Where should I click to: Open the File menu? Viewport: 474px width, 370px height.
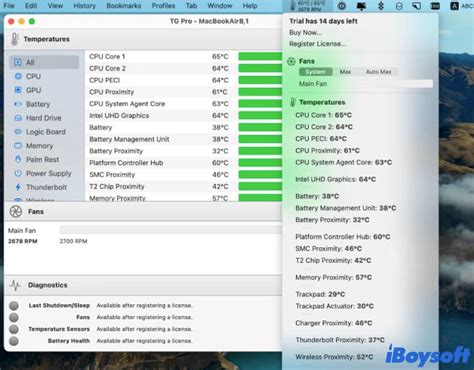9,6
